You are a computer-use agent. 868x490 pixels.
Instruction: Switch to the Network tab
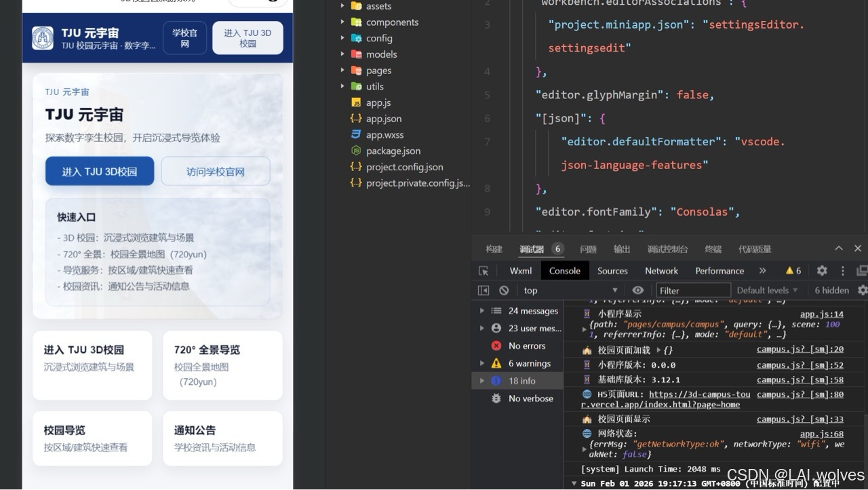(x=661, y=271)
